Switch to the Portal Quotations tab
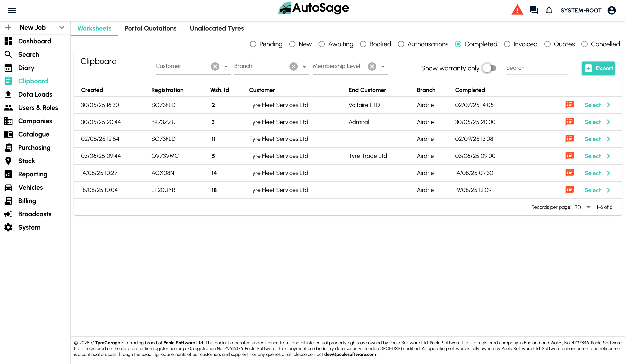The image size is (625, 364). (x=151, y=28)
